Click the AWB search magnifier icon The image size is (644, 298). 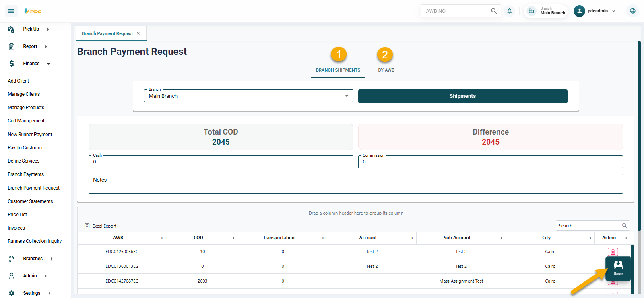pos(494,11)
